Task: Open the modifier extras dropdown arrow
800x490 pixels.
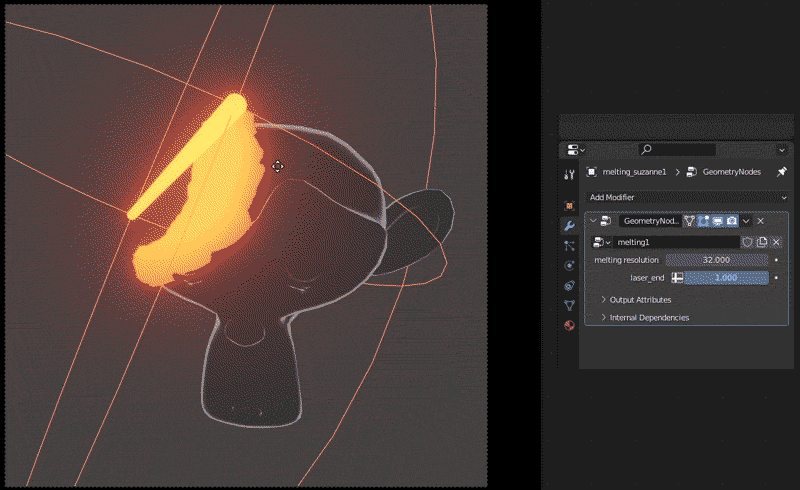Action: tap(746, 221)
